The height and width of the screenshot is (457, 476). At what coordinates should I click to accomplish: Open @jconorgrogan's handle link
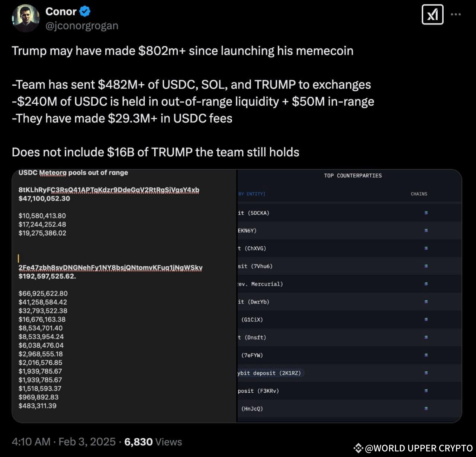pyautogui.click(x=82, y=26)
